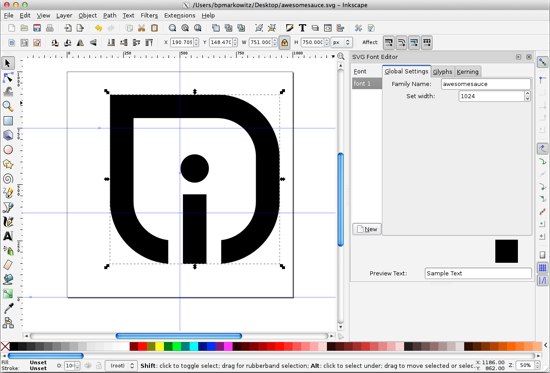Select the Spray tool
550x373 pixels.
tap(8, 250)
